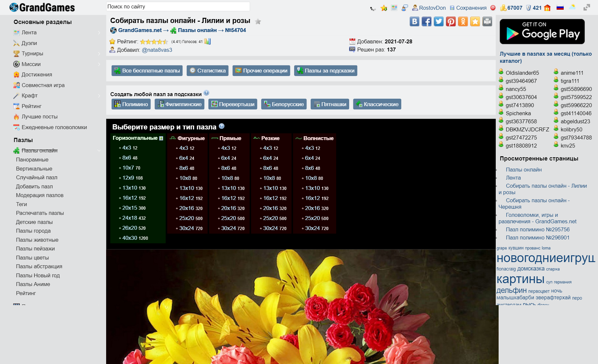598x364 pixels.
Task: Select Горизонтальные 40x30 1200 puzzle size
Action: (x=135, y=238)
